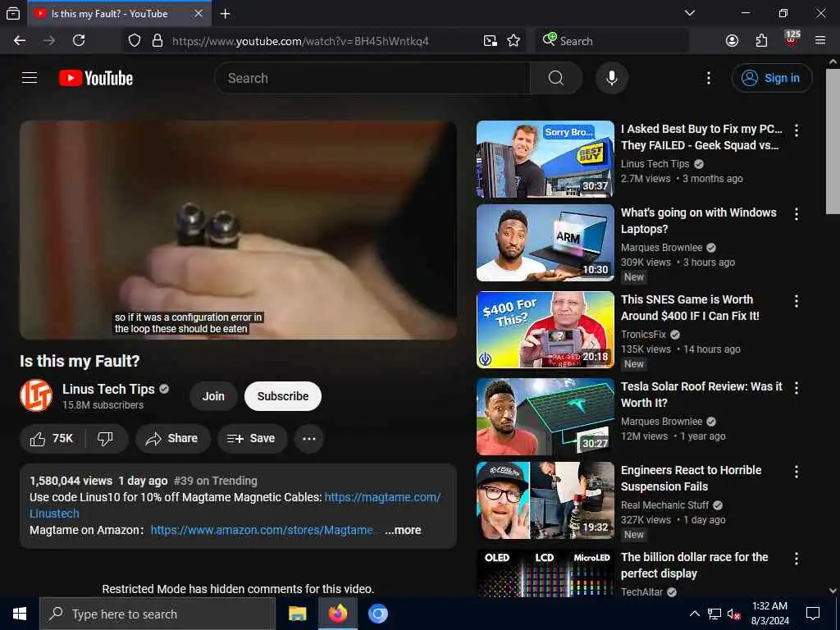Click the Sign in button
The width and height of the screenshot is (840, 630).
(x=771, y=78)
